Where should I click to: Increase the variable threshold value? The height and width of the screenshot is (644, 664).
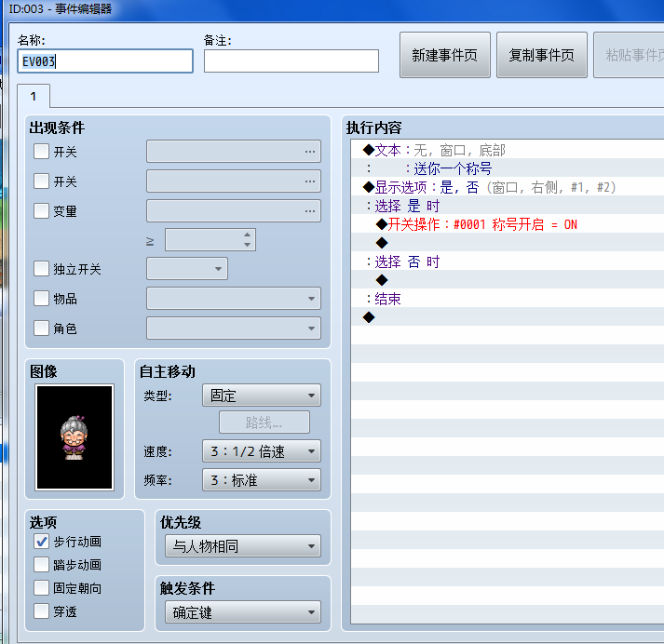pyautogui.click(x=248, y=235)
